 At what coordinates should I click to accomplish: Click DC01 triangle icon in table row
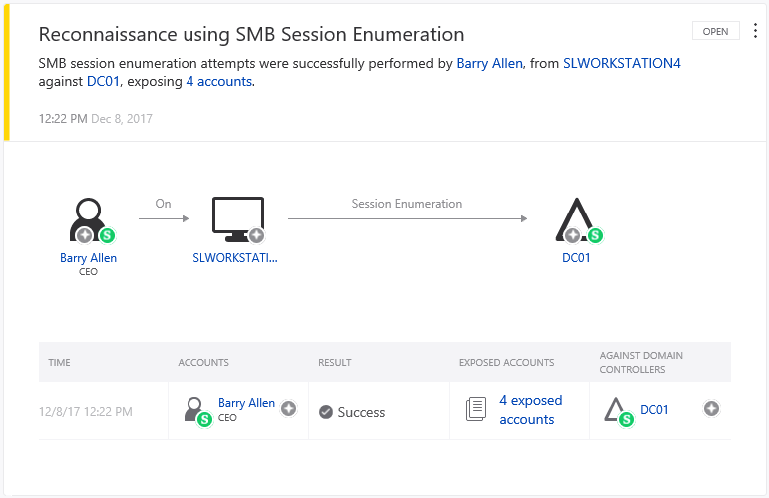(x=616, y=409)
